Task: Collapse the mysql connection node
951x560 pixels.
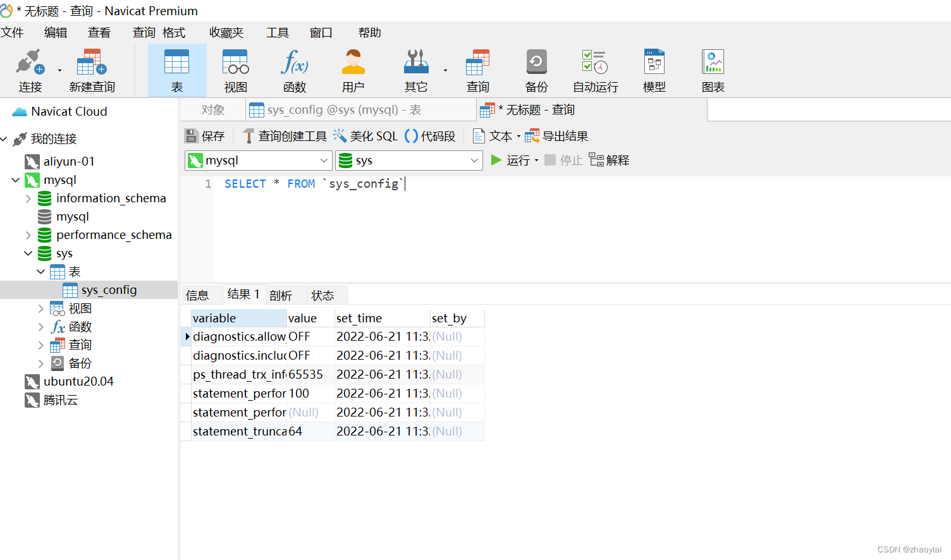Action: coord(16,180)
